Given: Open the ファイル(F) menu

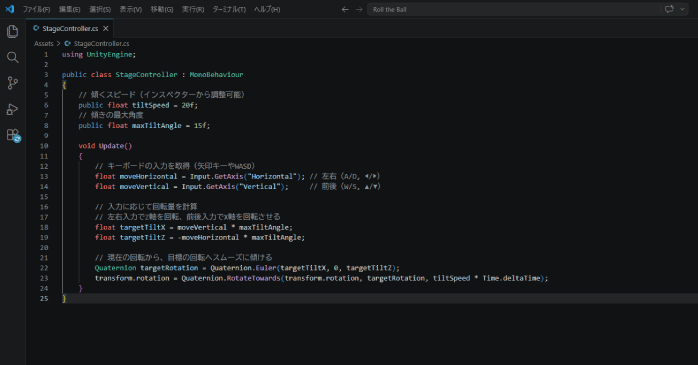Looking at the screenshot, I should 37,9.
